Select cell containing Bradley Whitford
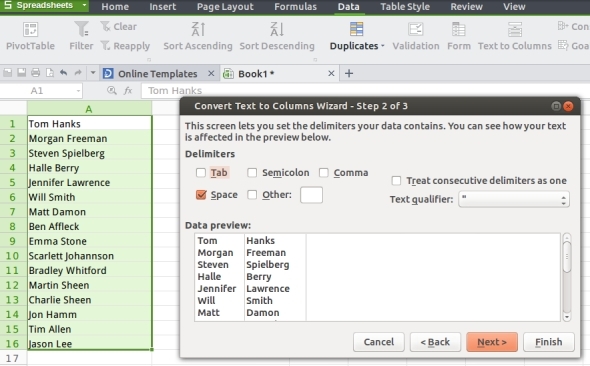Screen dimensions: 590x366 pos(90,270)
